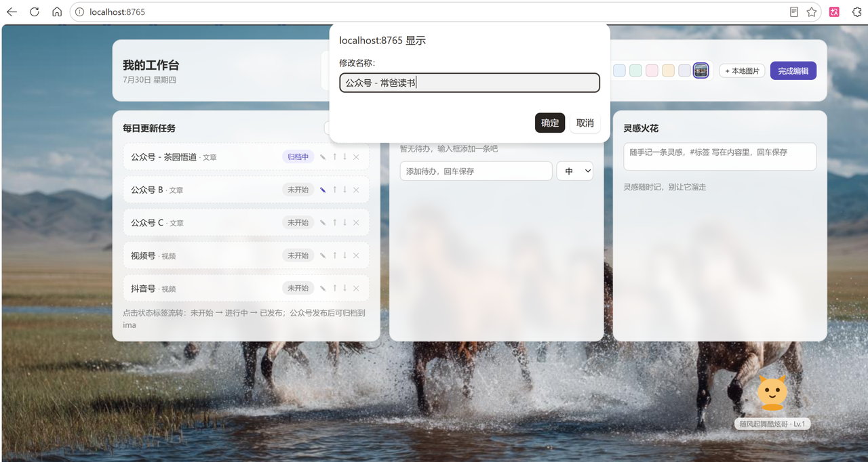Image resolution: width=868 pixels, height=462 pixels.
Task: Open the browser extensions puzzle icon
Action: click(857, 12)
